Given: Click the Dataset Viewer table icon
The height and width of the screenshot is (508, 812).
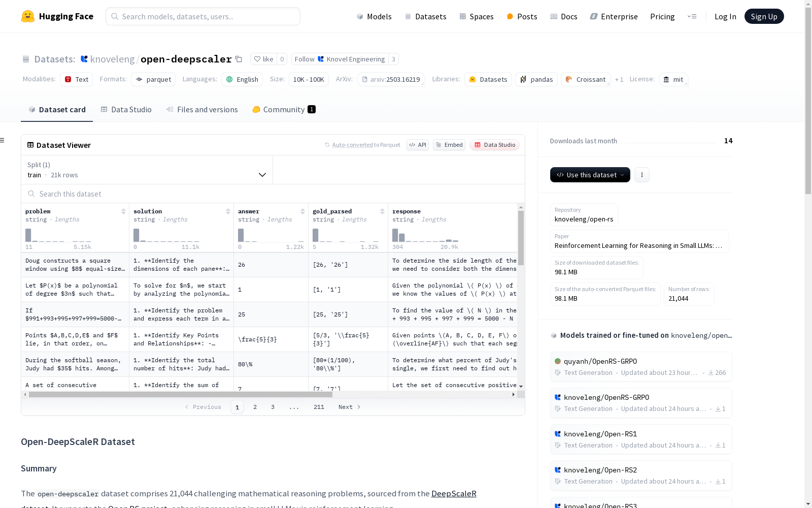Looking at the screenshot, I should 30,145.
